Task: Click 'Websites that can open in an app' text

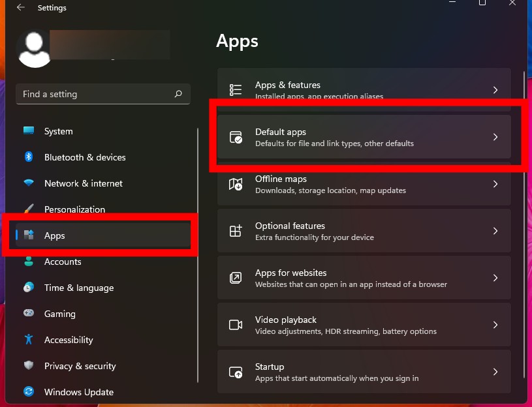Action: coord(351,284)
